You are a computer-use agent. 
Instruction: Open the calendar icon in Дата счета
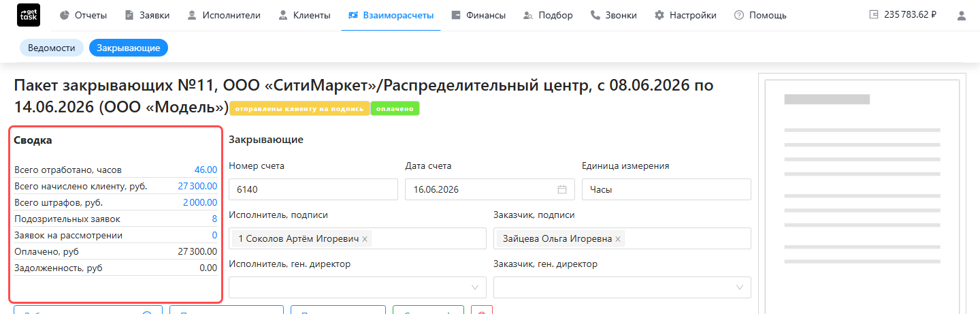pos(562,189)
